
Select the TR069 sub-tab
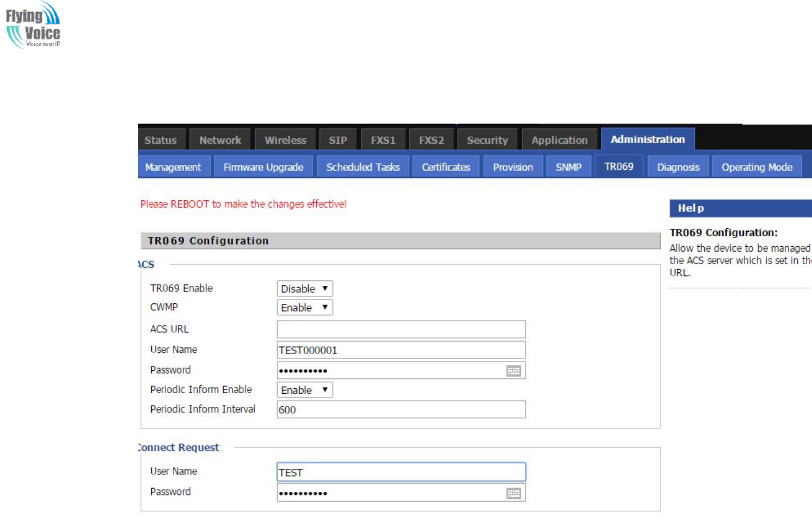coord(619,167)
